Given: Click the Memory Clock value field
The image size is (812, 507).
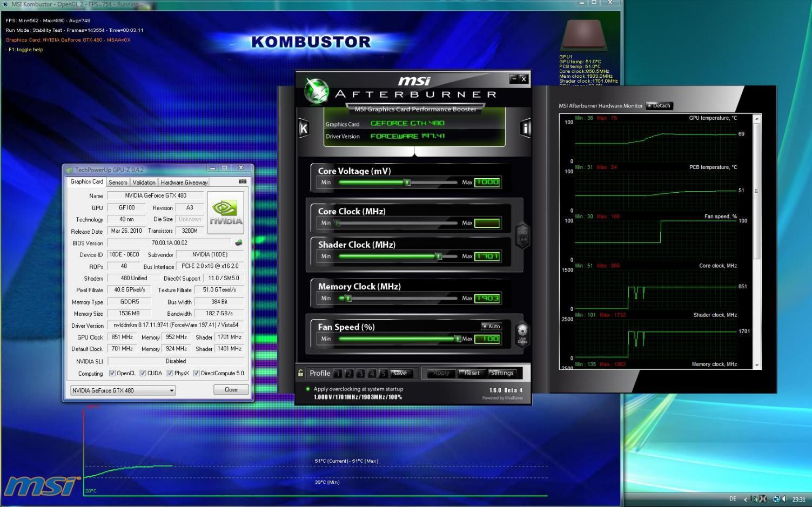Looking at the screenshot, I should click(x=487, y=298).
